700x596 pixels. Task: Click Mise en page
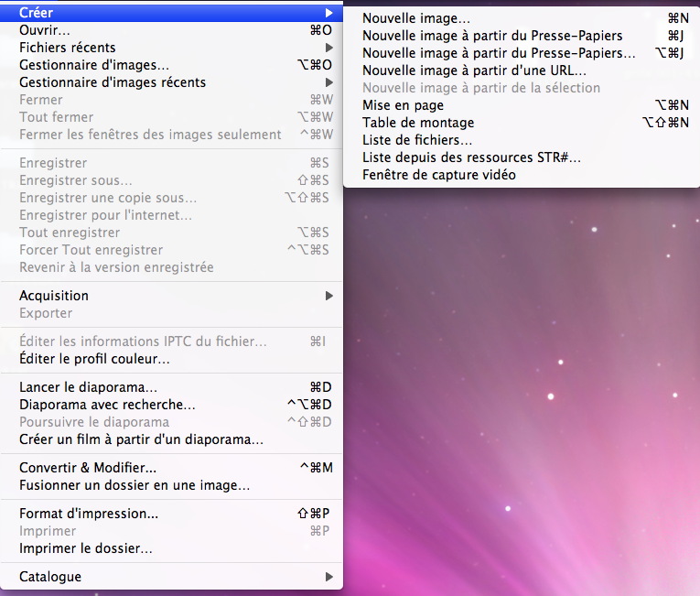click(x=522, y=105)
